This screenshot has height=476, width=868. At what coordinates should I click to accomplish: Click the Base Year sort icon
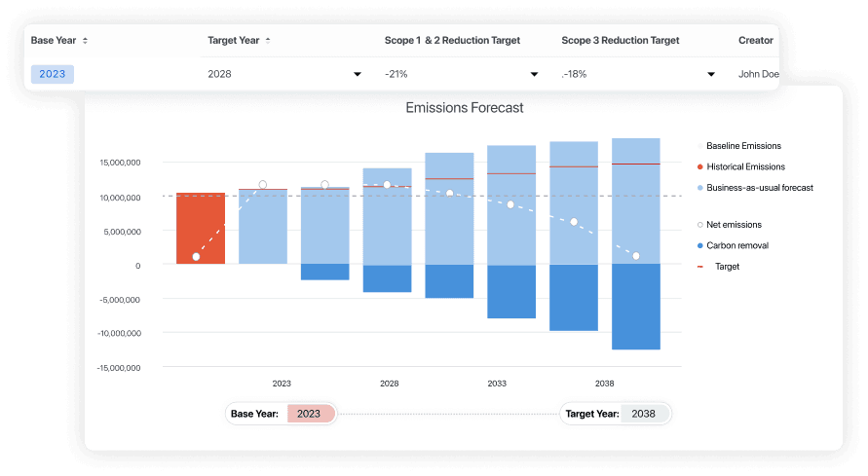(x=85, y=41)
